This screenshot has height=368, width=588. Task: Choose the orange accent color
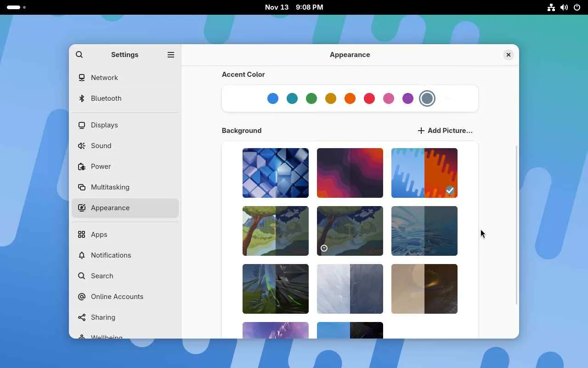[350, 98]
